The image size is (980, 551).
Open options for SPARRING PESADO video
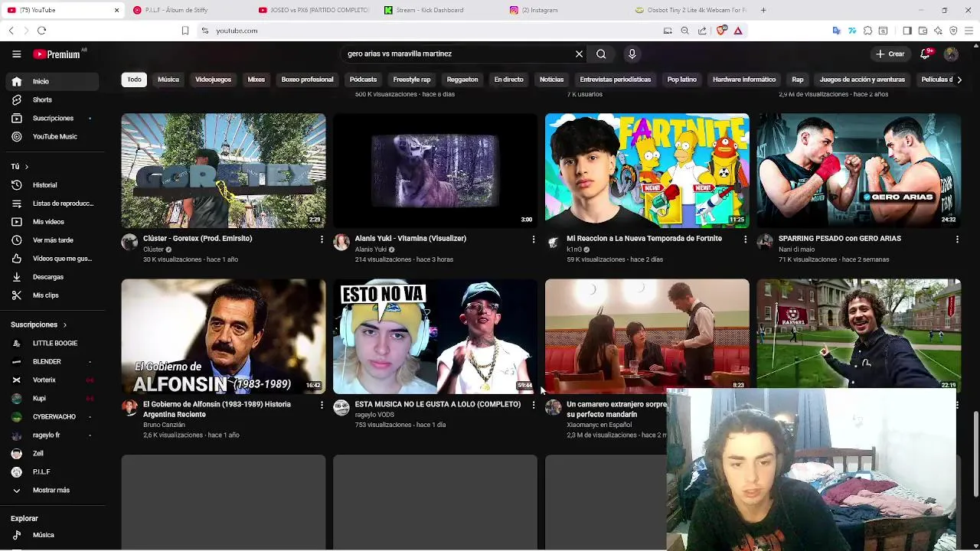click(x=957, y=240)
